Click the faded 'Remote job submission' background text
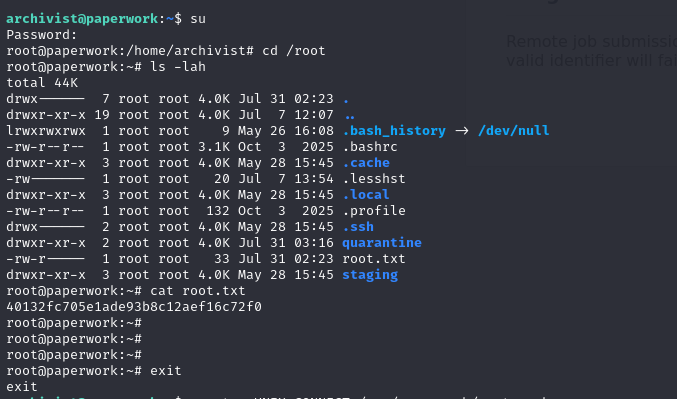Viewport: 677px width, 399px height. coord(592,42)
